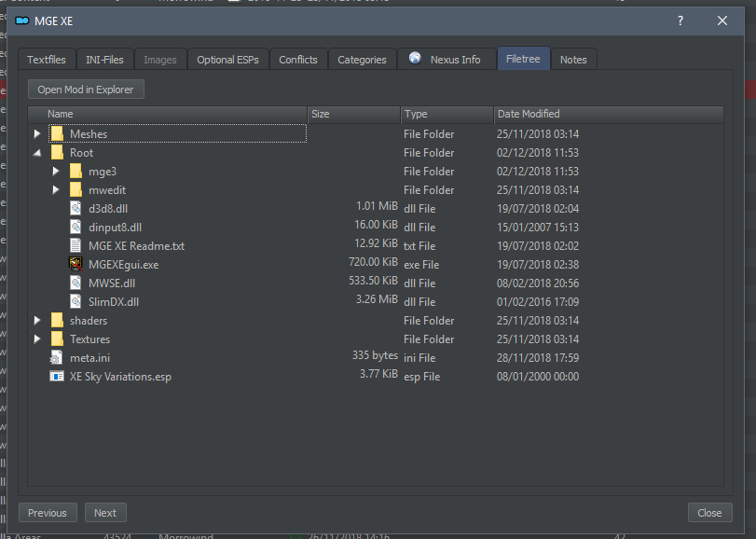
Task: Select the Root folder name
Action: click(81, 153)
